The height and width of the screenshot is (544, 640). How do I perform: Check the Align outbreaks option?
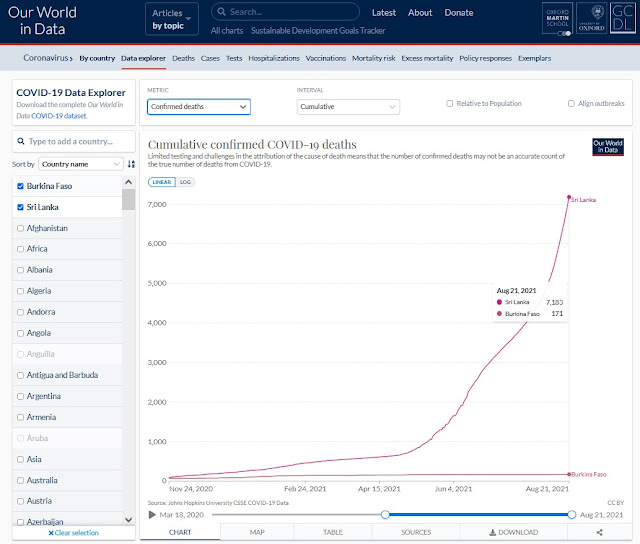click(571, 103)
